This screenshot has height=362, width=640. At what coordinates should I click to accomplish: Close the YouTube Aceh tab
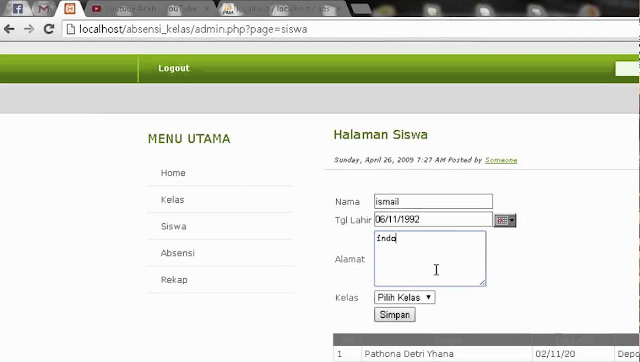[207, 9]
